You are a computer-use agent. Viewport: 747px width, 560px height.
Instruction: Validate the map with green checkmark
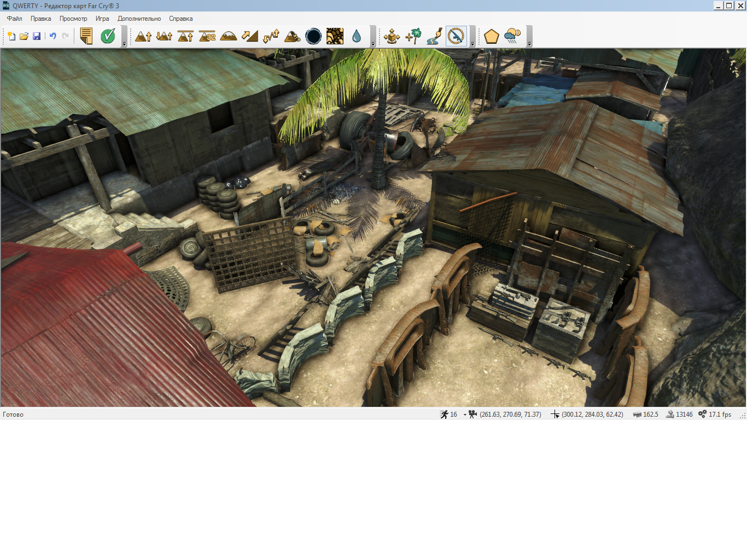108,36
